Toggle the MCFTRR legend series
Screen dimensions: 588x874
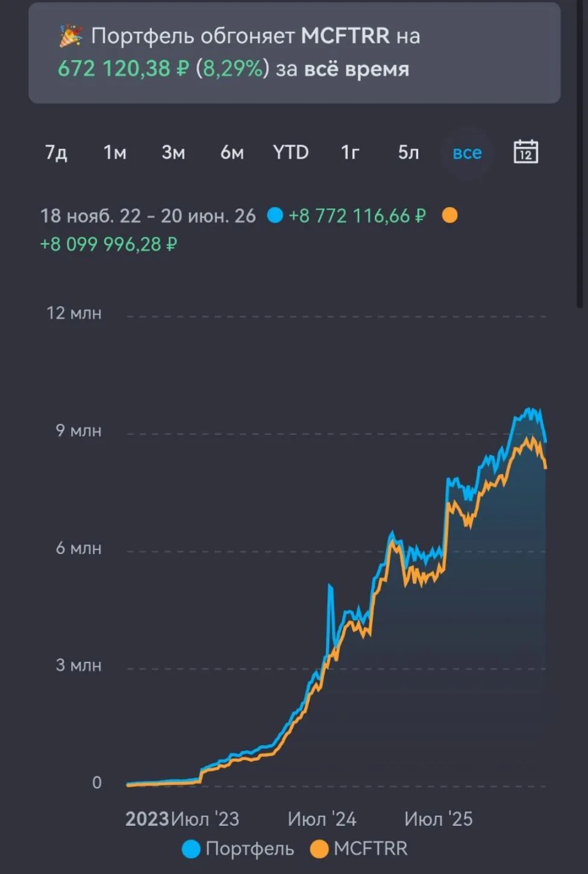point(358,849)
